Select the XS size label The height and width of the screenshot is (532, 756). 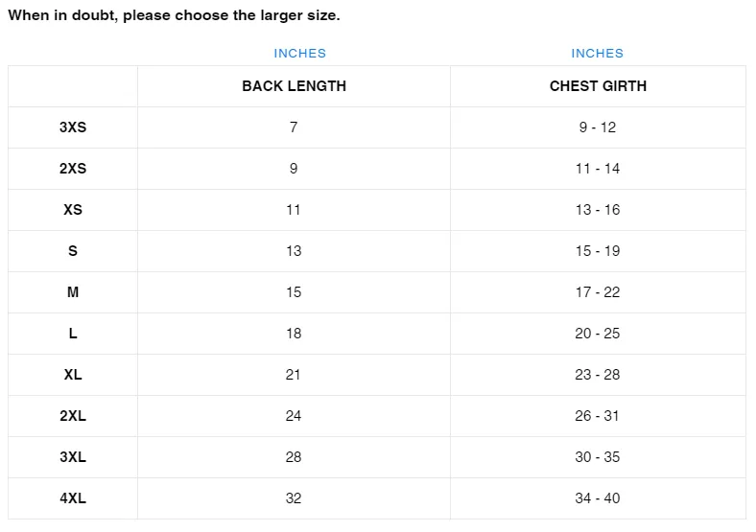73,210
